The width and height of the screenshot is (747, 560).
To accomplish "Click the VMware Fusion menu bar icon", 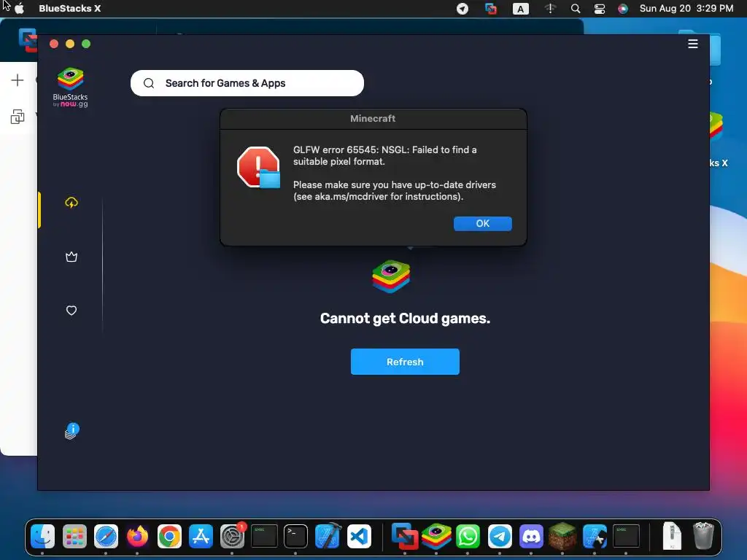I will pyautogui.click(x=491, y=9).
